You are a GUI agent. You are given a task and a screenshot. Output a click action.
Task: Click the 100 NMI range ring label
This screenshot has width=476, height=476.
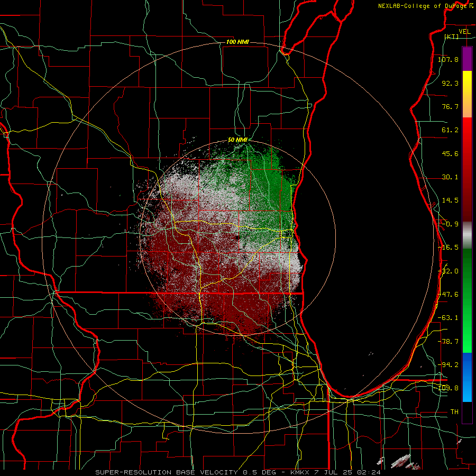(x=237, y=42)
